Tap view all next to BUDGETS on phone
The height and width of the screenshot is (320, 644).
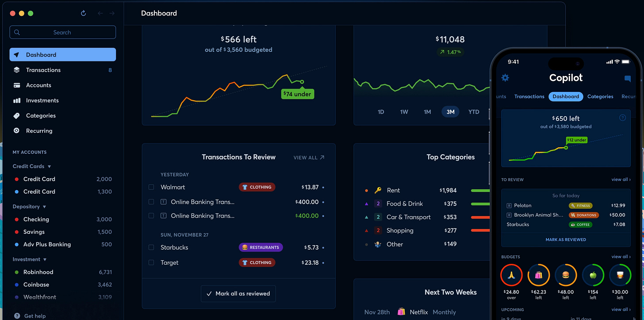(x=621, y=256)
